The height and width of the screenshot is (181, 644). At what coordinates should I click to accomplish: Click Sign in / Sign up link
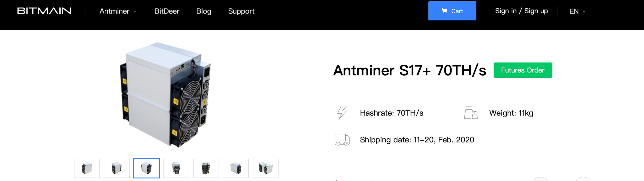[x=521, y=11]
